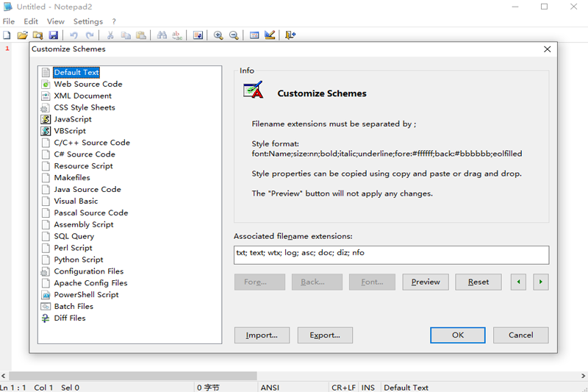Select the Makefiles scheme
Image resolution: width=588 pixels, height=392 pixels.
click(x=72, y=177)
